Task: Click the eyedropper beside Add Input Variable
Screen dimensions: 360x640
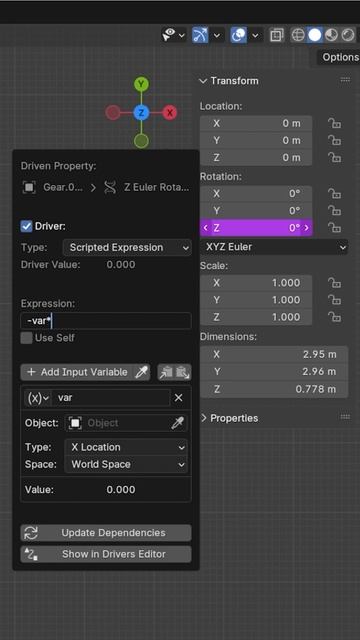Action: [x=141, y=372]
